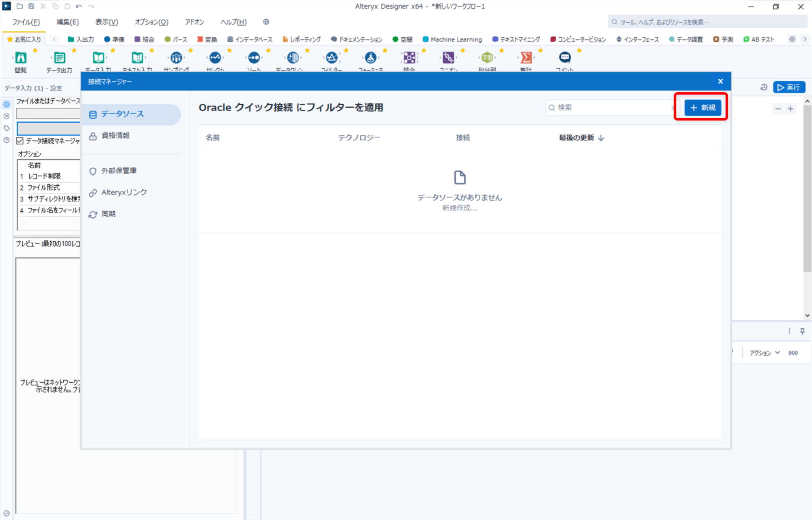Image resolution: width=812 pixels, height=520 pixels.
Task: Toggle データ接続マネージャー checkbox
Action: [20, 141]
